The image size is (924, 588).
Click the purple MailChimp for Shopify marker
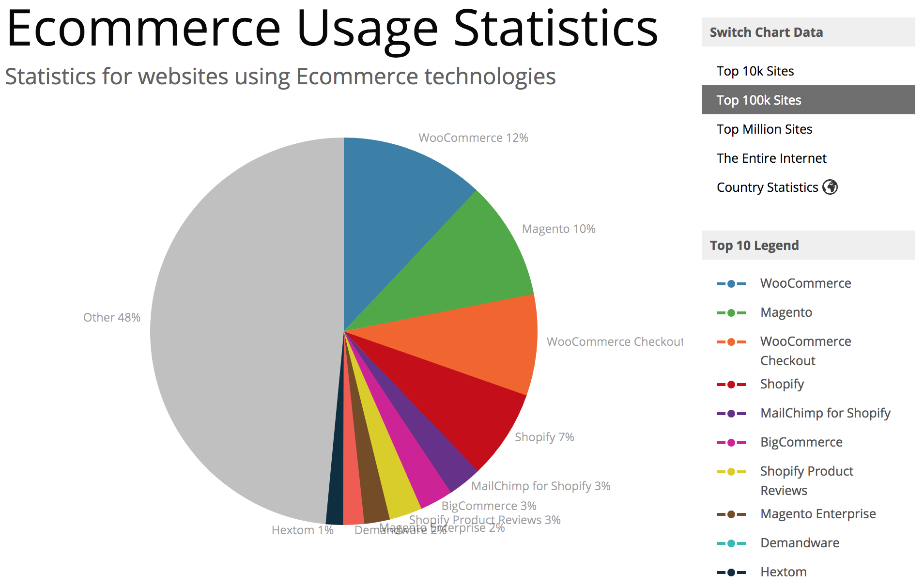[x=731, y=414]
